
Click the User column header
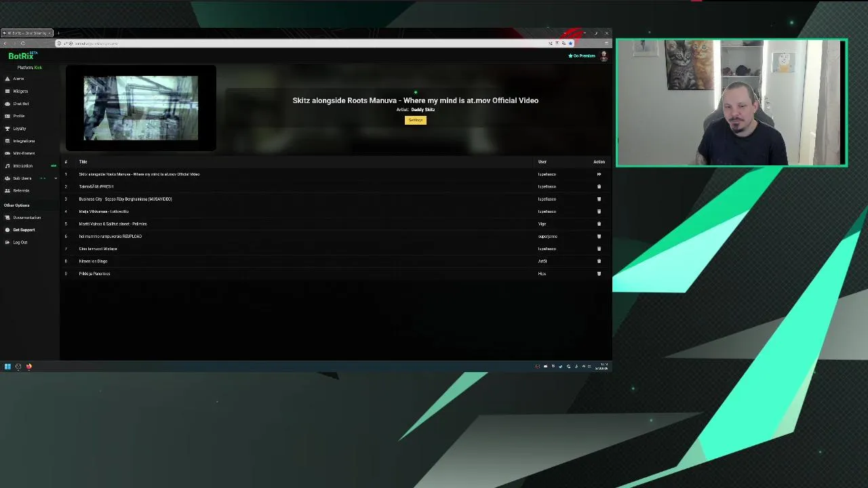click(x=542, y=162)
